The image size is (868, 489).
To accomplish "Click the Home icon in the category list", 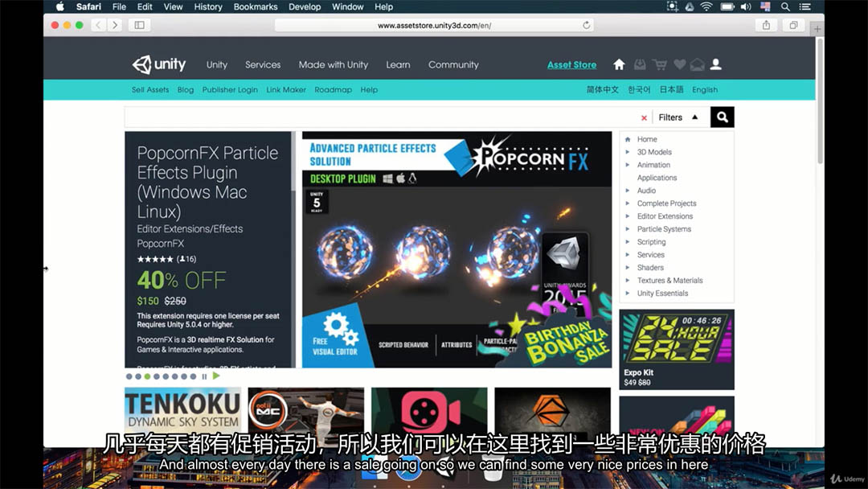I will point(628,140).
